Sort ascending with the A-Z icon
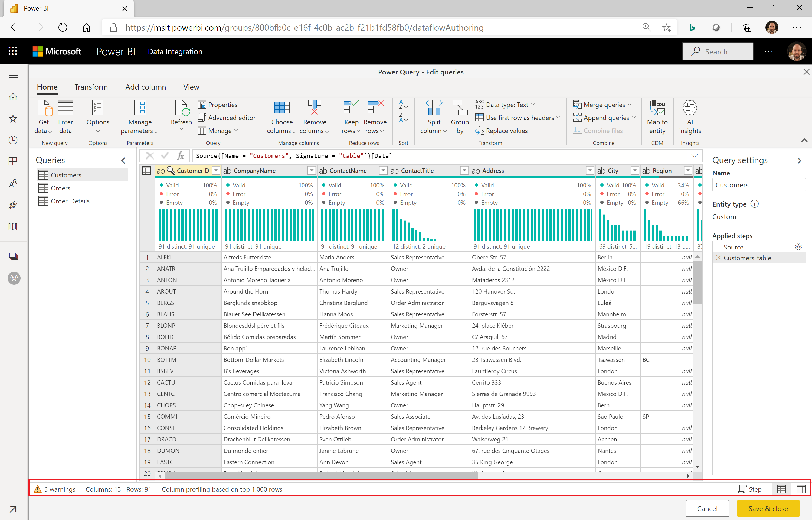 coord(404,104)
